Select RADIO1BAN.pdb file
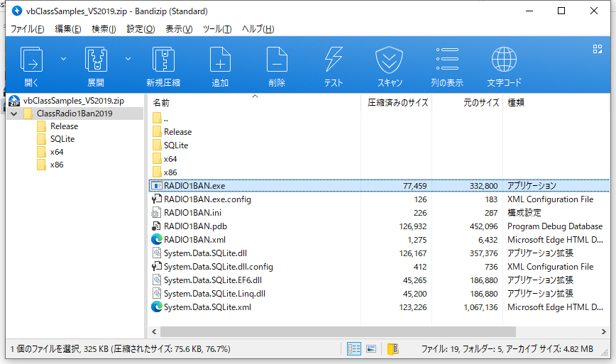The width and height of the screenshot is (616, 364). (195, 226)
